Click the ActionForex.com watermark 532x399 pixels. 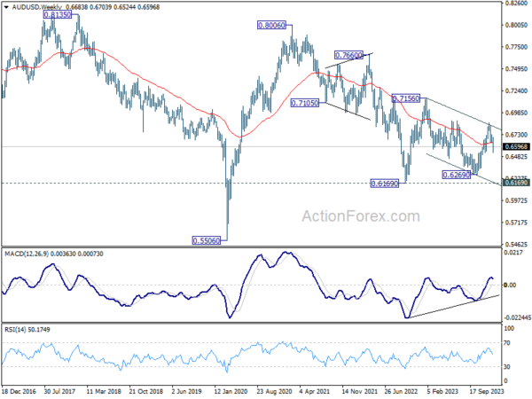click(x=361, y=216)
